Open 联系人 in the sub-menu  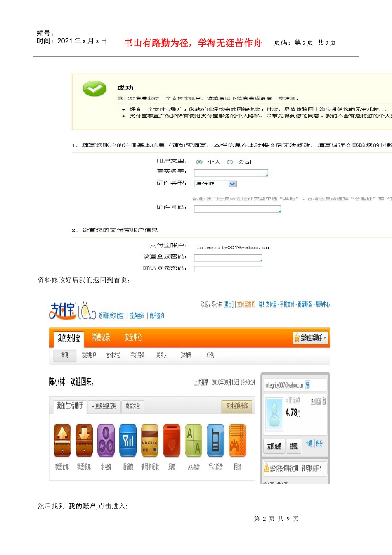162,355
